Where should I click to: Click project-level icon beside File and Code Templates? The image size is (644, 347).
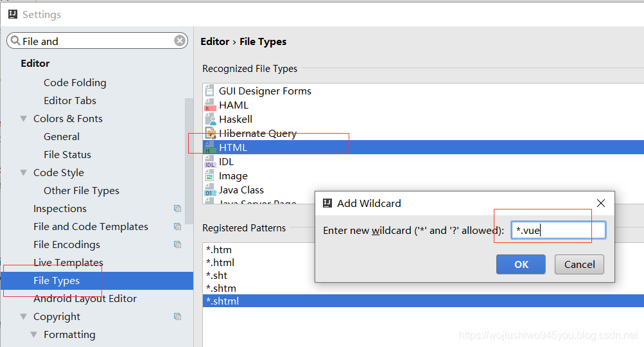(177, 227)
